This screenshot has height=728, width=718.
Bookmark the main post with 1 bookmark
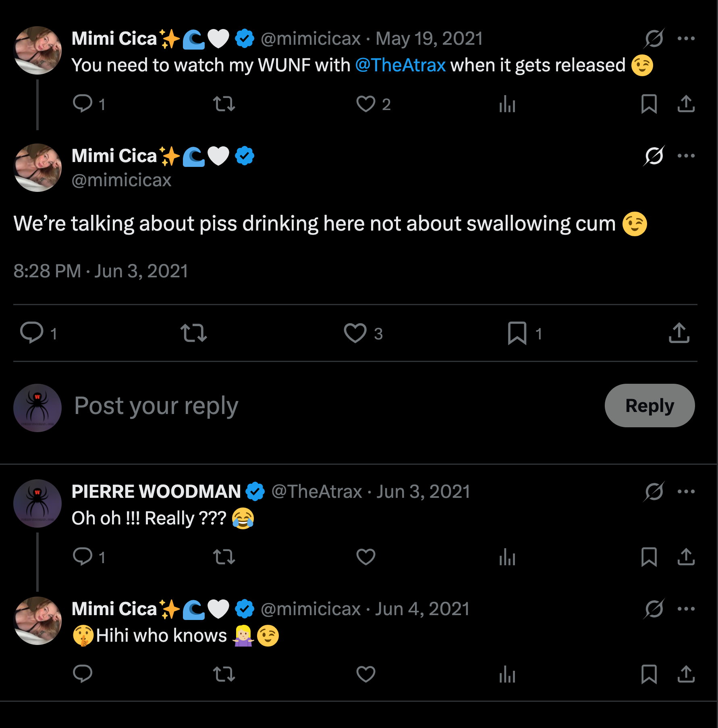coord(517,333)
